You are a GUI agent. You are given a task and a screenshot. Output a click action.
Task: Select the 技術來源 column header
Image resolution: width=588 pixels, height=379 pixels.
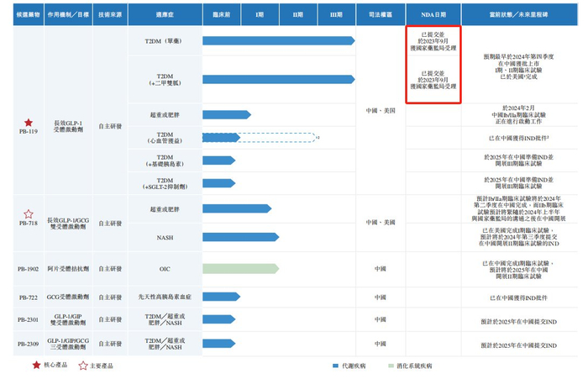click(x=110, y=14)
